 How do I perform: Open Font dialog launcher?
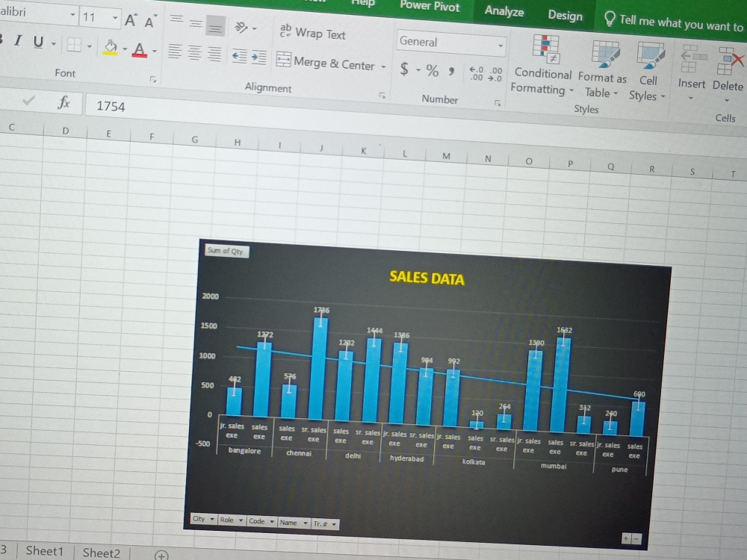pos(153,80)
